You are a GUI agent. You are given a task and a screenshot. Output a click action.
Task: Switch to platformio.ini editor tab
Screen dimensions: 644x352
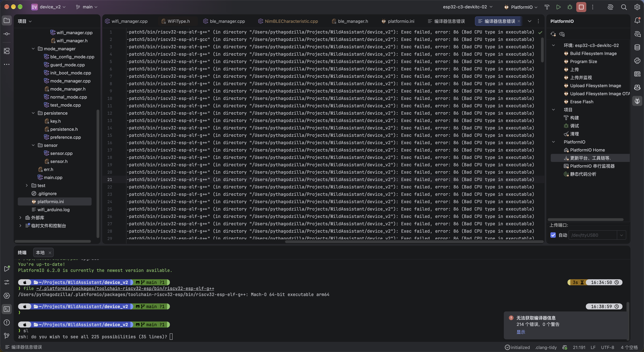(x=398, y=21)
